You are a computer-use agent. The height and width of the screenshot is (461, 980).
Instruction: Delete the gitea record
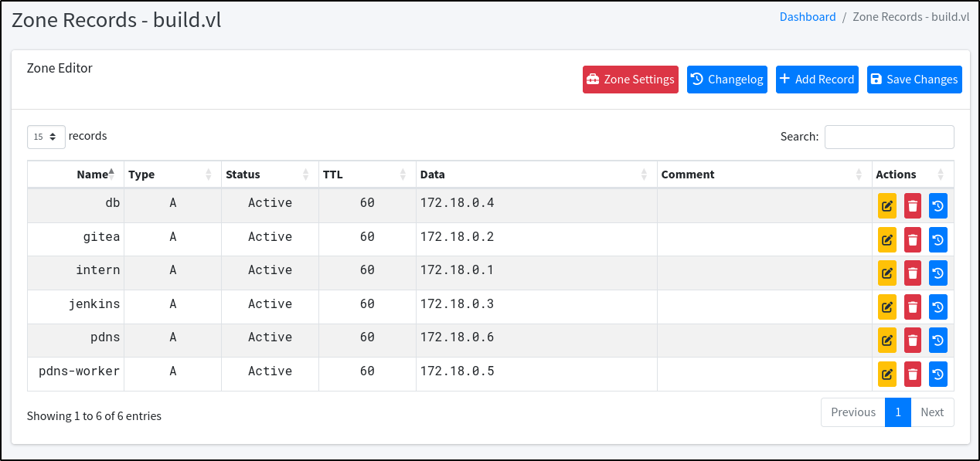point(913,240)
